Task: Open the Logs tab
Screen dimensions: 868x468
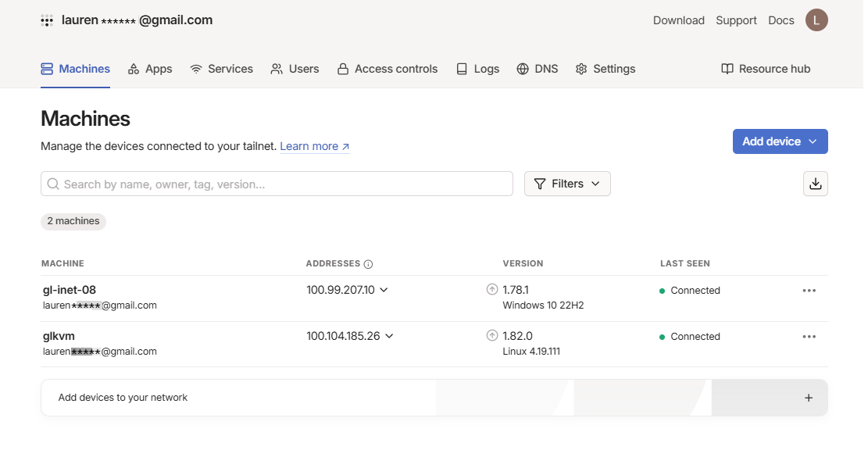Action: click(477, 69)
